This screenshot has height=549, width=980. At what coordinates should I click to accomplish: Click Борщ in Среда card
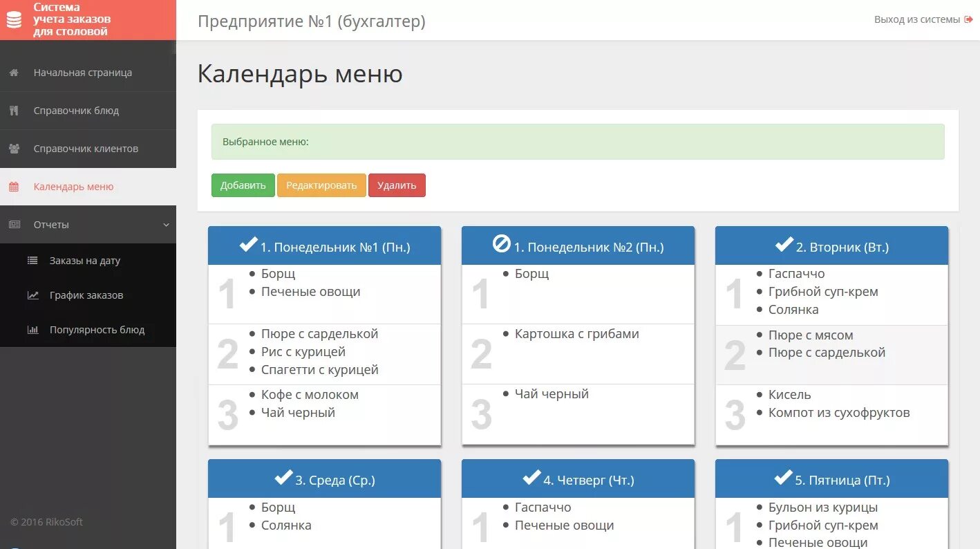coord(279,508)
